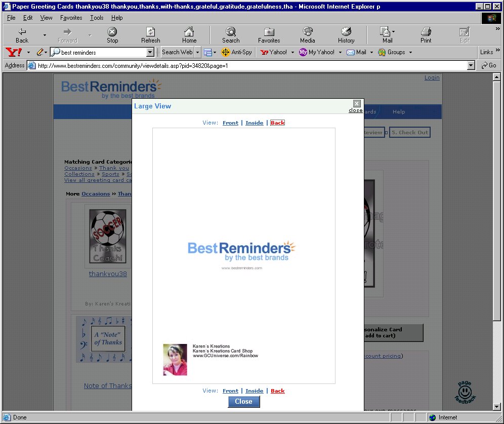Click the Login link

pyautogui.click(x=432, y=78)
